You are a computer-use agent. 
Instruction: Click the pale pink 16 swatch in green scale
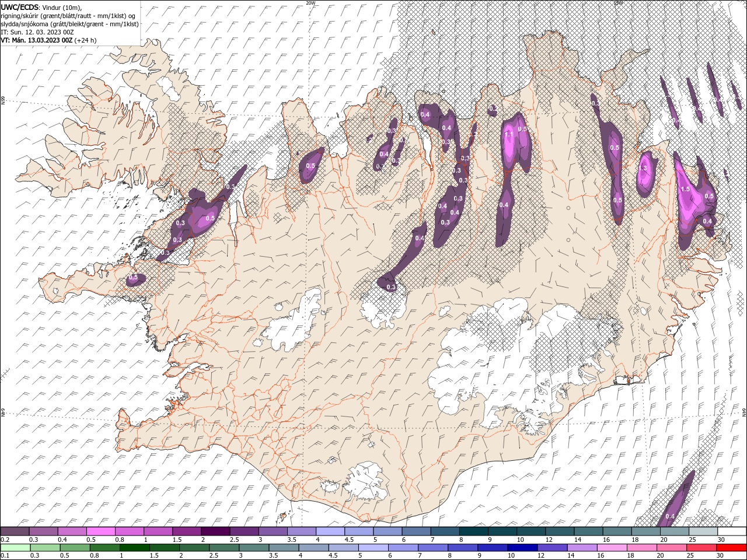click(x=611, y=548)
